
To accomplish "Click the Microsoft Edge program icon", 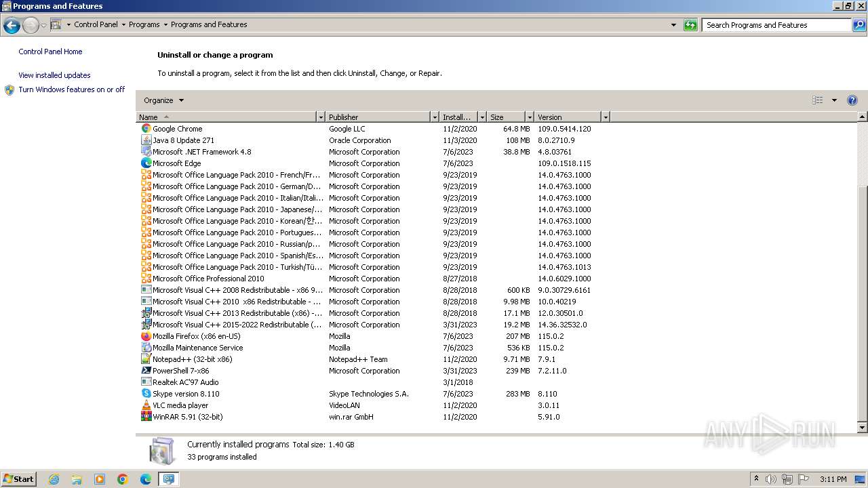I will [146, 163].
